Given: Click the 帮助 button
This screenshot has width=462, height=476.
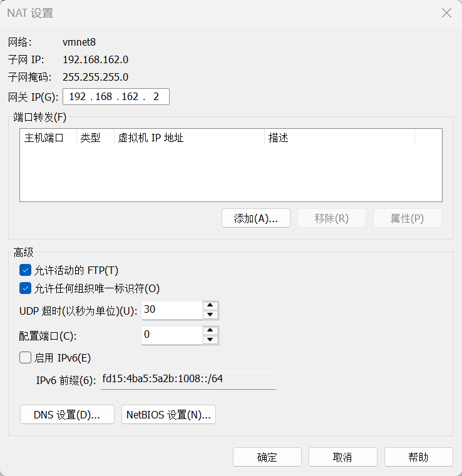Looking at the screenshot, I should (x=419, y=457).
